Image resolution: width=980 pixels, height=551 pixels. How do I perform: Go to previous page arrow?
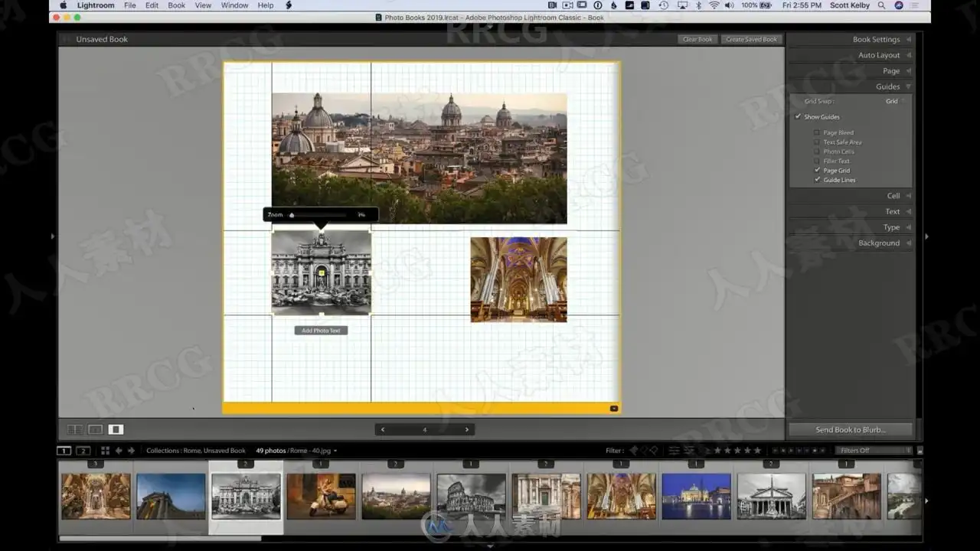[383, 429]
